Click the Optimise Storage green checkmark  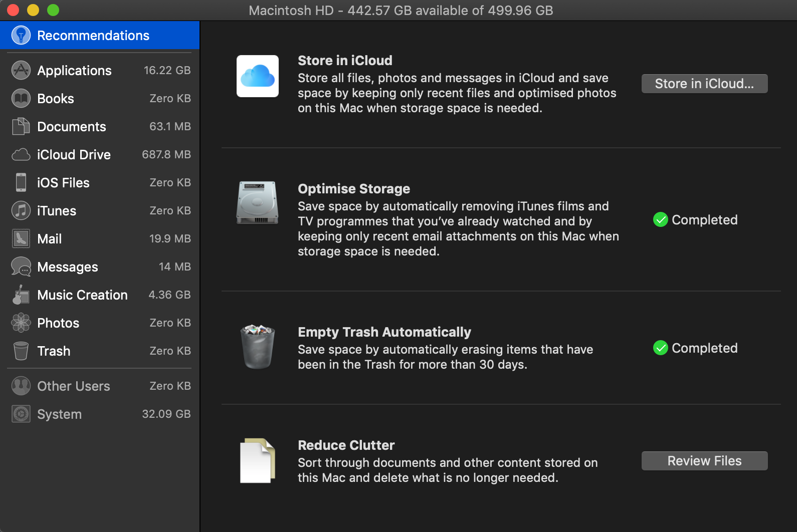661,219
